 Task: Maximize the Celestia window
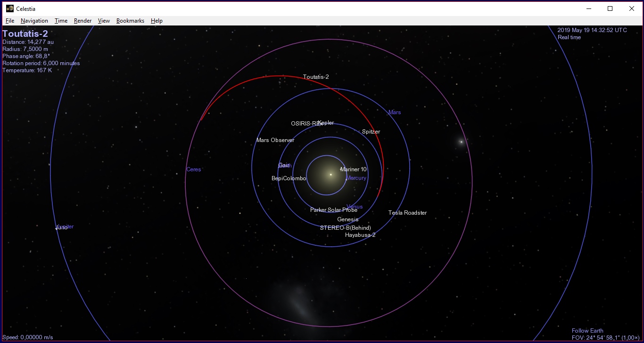610,8
